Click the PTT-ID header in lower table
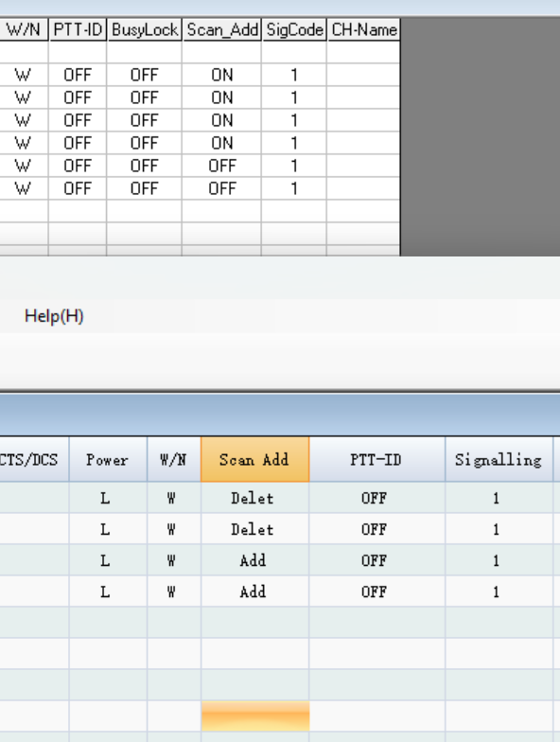Screen dimensions: 560x742 (376, 460)
